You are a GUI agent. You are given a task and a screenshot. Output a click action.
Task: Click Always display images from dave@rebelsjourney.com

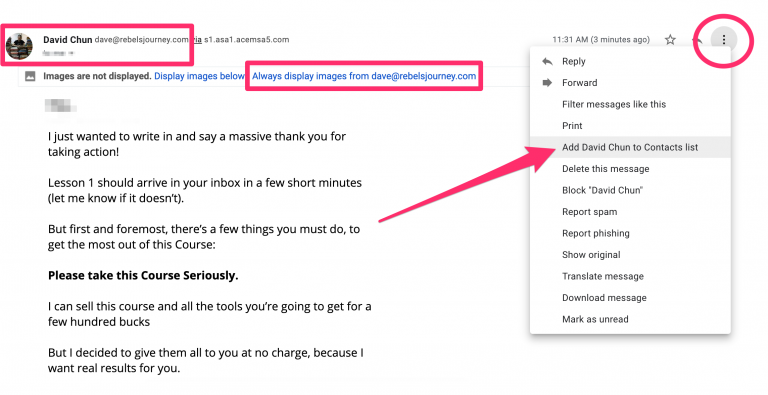point(364,76)
